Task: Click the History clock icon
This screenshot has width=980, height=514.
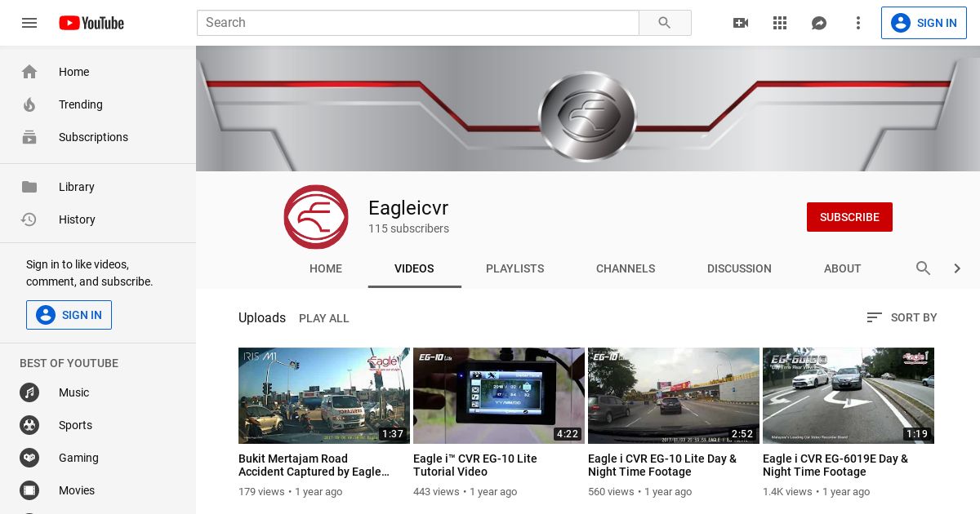Action: (x=29, y=219)
